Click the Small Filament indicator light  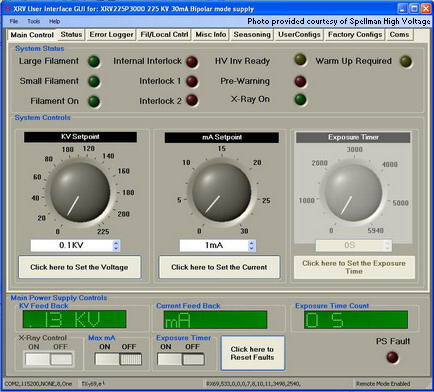coord(94,81)
